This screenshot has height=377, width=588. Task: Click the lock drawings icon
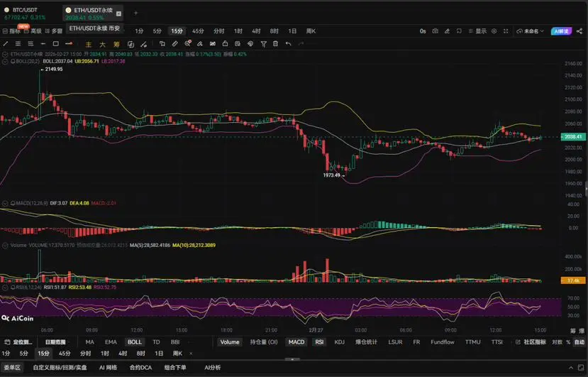tap(225, 44)
